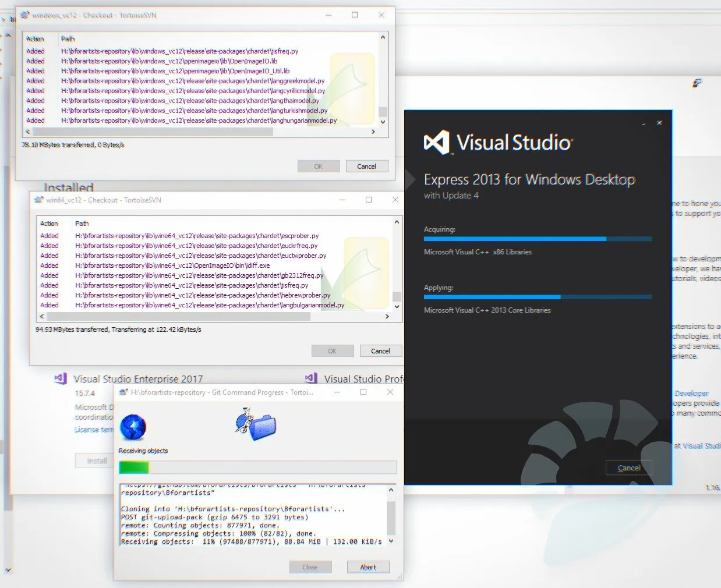Click the 'Express 2013 for Windows Desktop' heading
Image resolution: width=721 pixels, height=588 pixels.
pos(529,180)
